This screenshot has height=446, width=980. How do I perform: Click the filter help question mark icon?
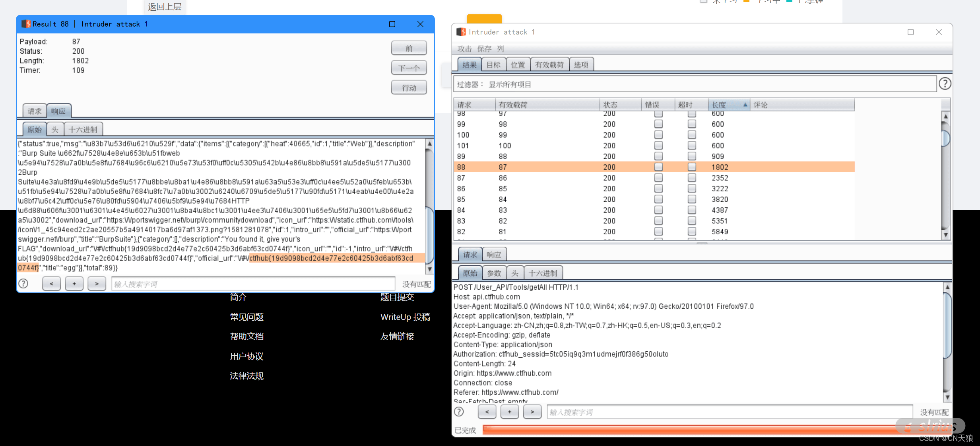coord(945,84)
